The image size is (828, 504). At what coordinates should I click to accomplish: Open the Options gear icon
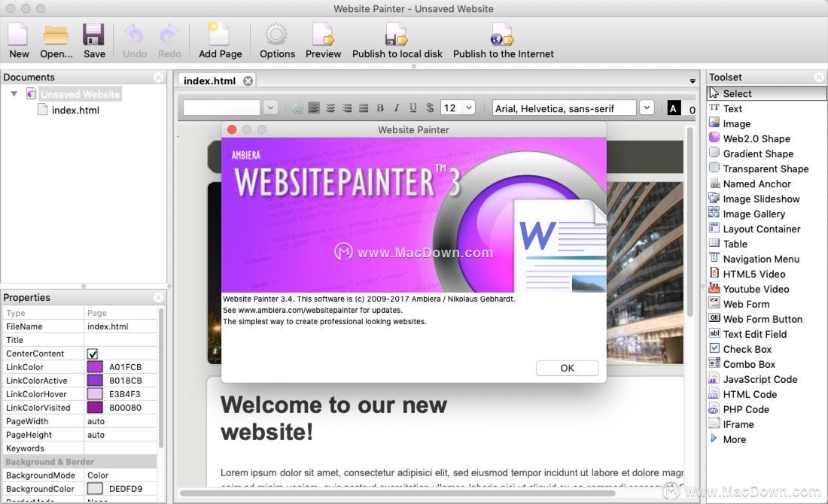[276, 35]
